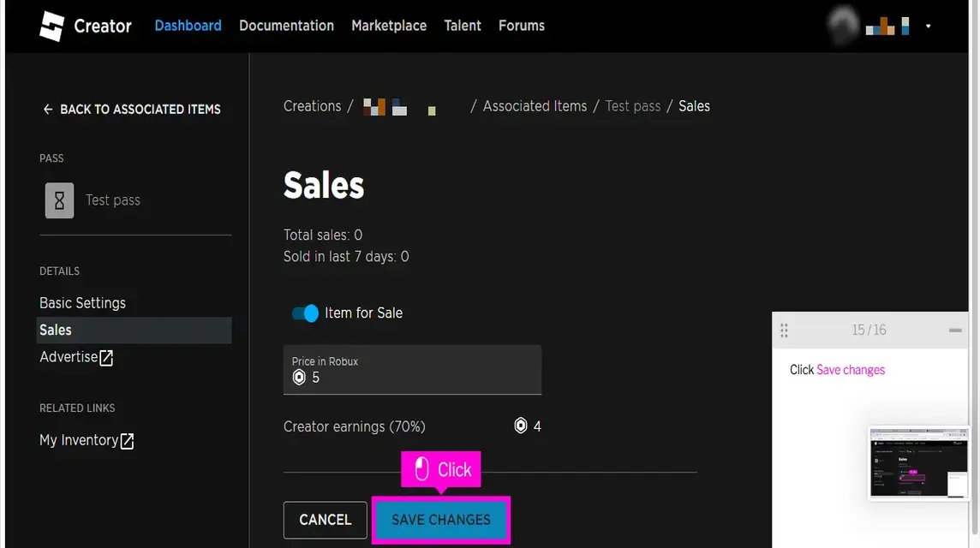Click the SAVE CHANGES button

440,520
